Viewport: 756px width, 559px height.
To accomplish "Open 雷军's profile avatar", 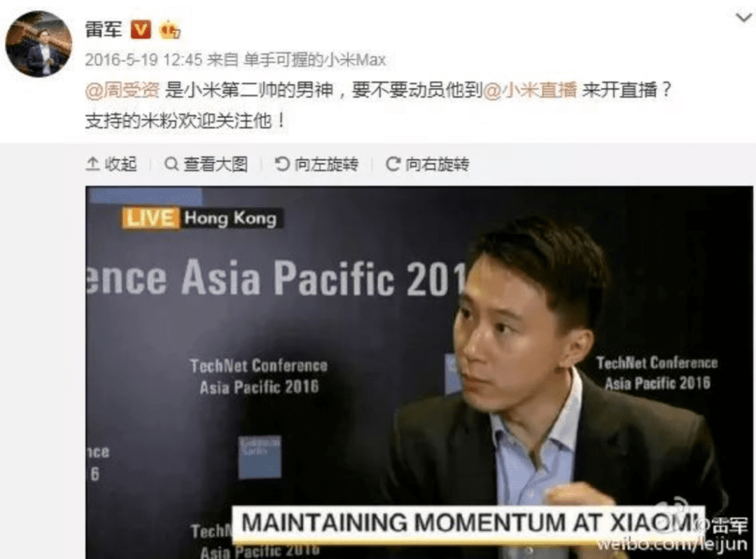I will [x=38, y=44].
